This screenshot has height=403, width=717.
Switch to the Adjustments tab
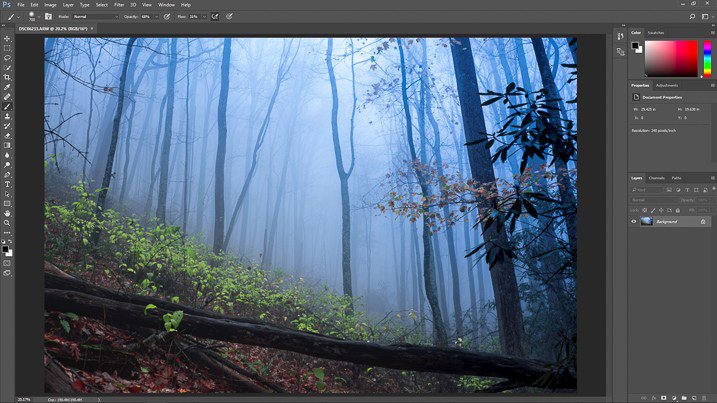tap(667, 86)
